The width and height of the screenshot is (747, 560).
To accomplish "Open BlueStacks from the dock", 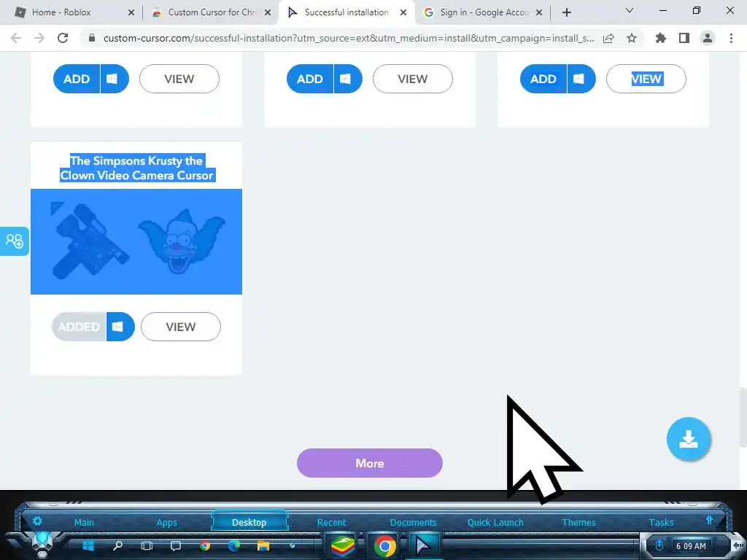I will click(x=343, y=545).
